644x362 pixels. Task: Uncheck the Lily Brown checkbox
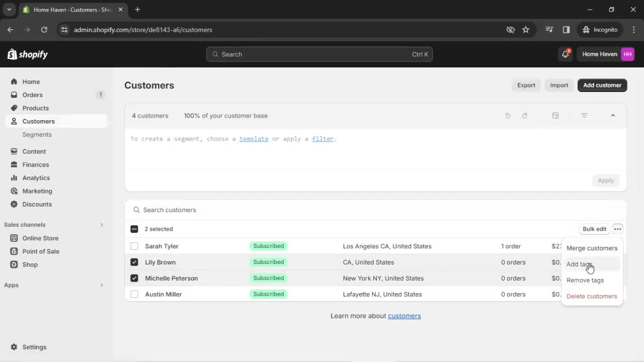tap(134, 262)
